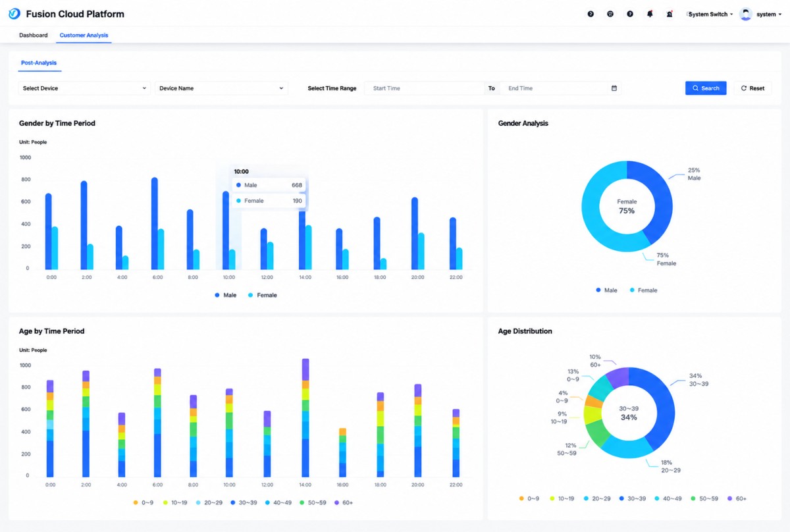Toggle 0~9 legend under Age Distribution donut
790x532 pixels.
(x=529, y=498)
